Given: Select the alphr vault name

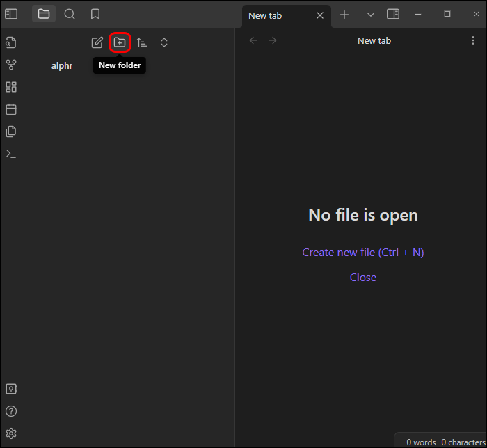Looking at the screenshot, I should (x=62, y=66).
